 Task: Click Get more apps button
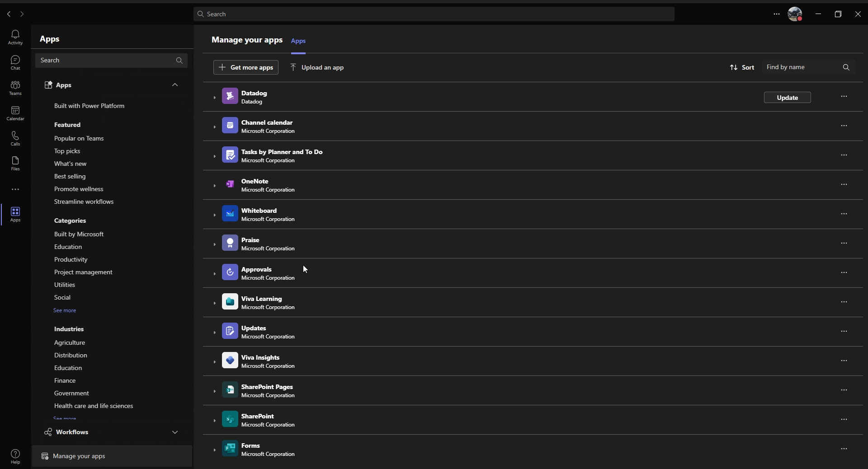pos(246,67)
